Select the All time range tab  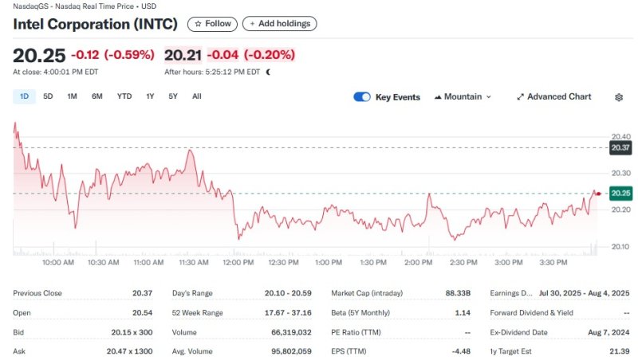click(x=196, y=96)
